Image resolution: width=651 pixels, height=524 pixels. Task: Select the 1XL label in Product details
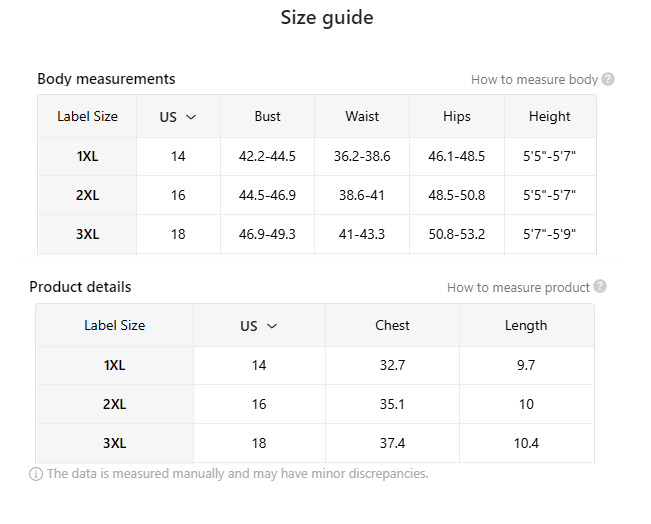click(114, 365)
